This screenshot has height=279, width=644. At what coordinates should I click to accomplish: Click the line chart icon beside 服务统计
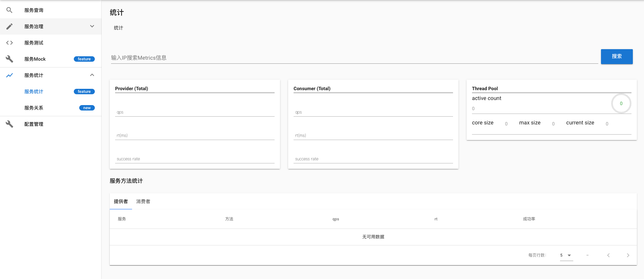9,75
